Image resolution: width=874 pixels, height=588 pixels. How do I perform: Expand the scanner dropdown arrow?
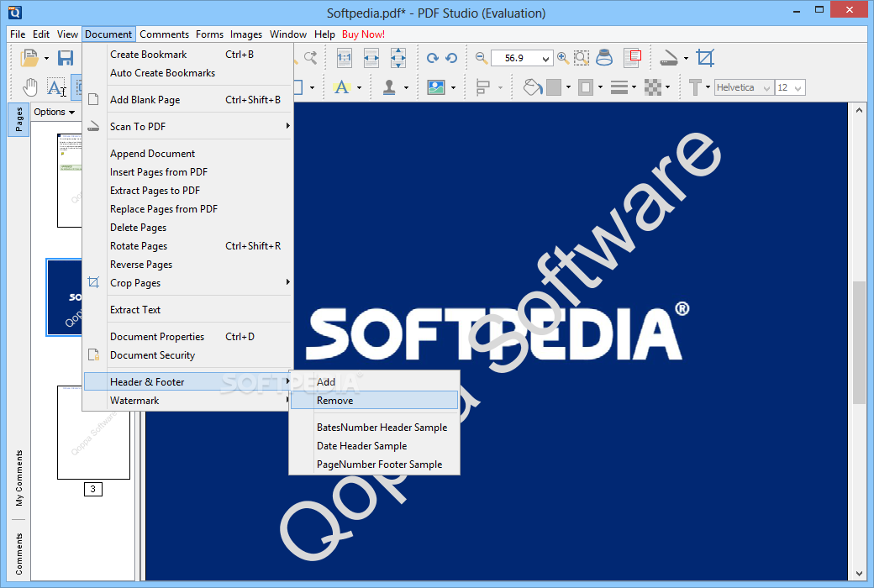pyautogui.click(x=686, y=59)
